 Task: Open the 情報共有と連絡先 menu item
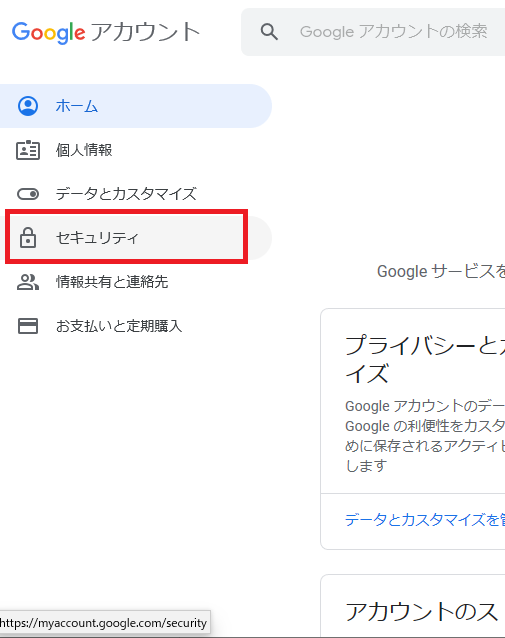[136, 282]
